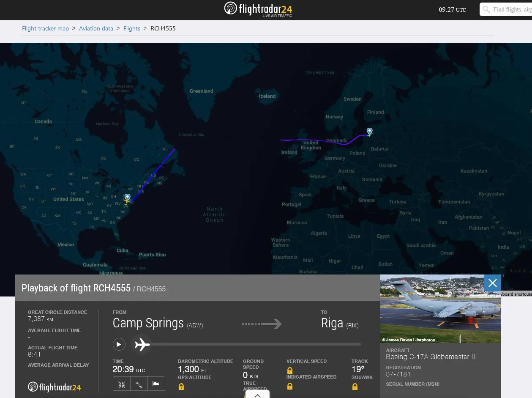532x398 pixels.
Task: Click the playback progress track
Action: (x=256, y=344)
